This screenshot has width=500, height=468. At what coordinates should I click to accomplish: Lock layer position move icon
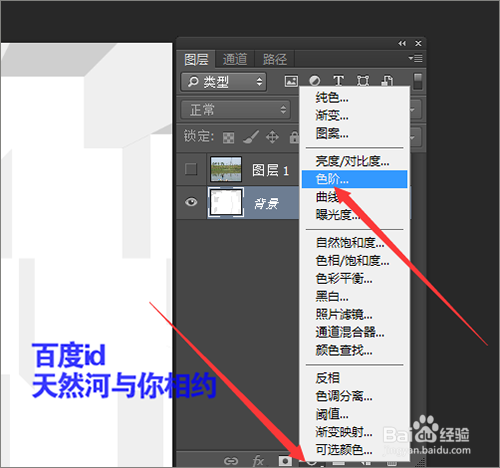click(272, 137)
